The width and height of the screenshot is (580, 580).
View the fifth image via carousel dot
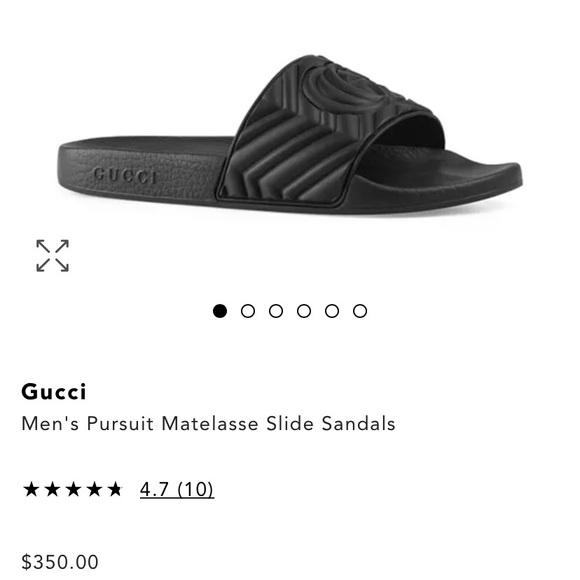(x=332, y=311)
